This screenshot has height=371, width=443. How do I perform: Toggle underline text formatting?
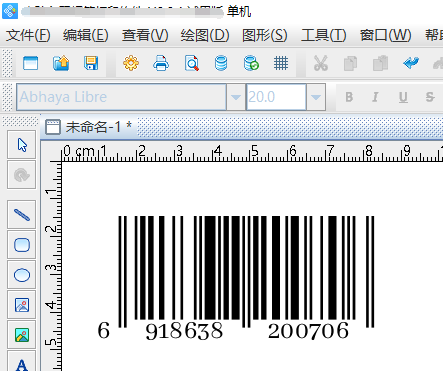click(403, 97)
